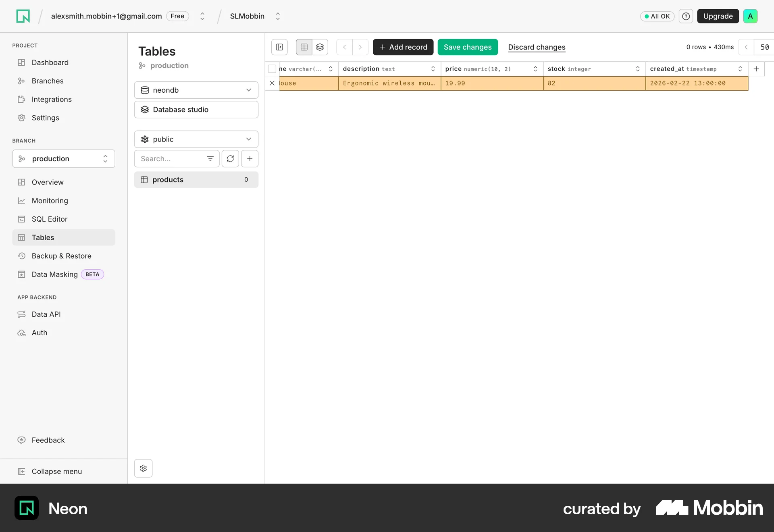Open Backup & Restore
This screenshot has width=774, height=532.
click(64, 256)
